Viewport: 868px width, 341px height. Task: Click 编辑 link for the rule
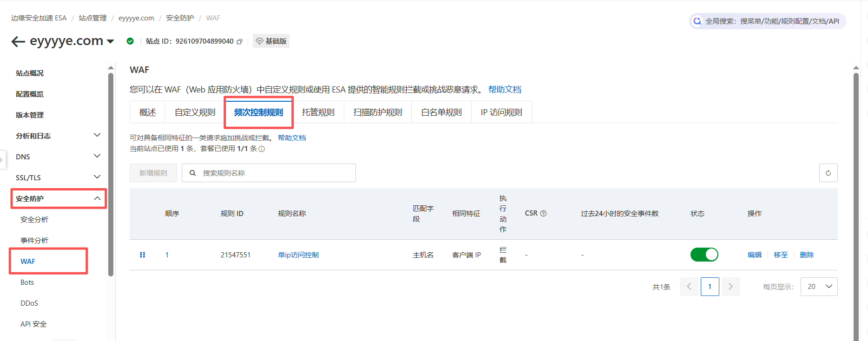[754, 255]
